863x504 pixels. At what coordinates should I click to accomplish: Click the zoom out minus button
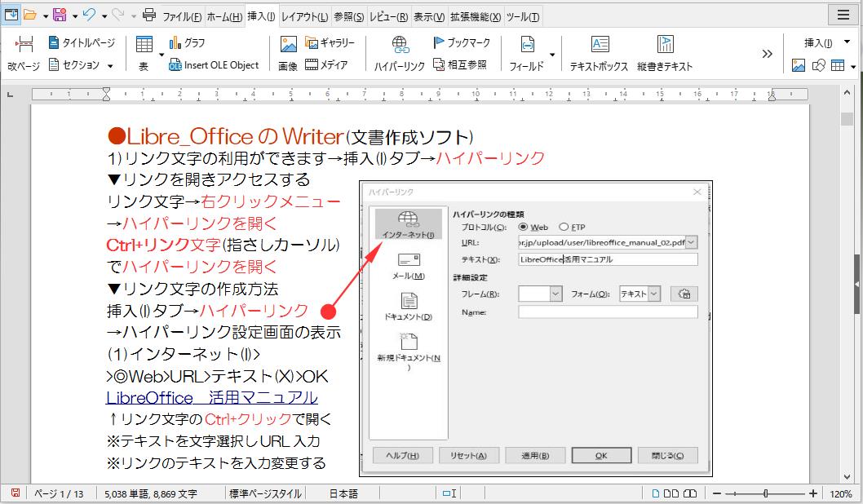pyautogui.click(x=717, y=493)
